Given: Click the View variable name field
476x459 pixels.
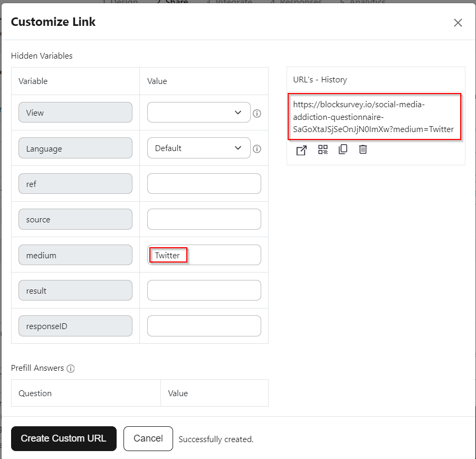Looking at the screenshot, I should 75,113.
